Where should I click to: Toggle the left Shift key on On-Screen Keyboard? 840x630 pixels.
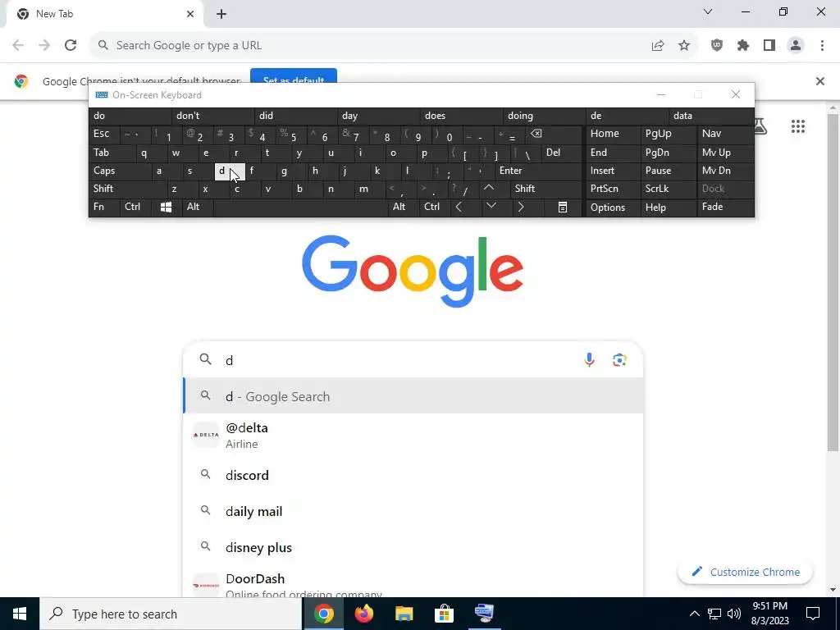[127, 189]
